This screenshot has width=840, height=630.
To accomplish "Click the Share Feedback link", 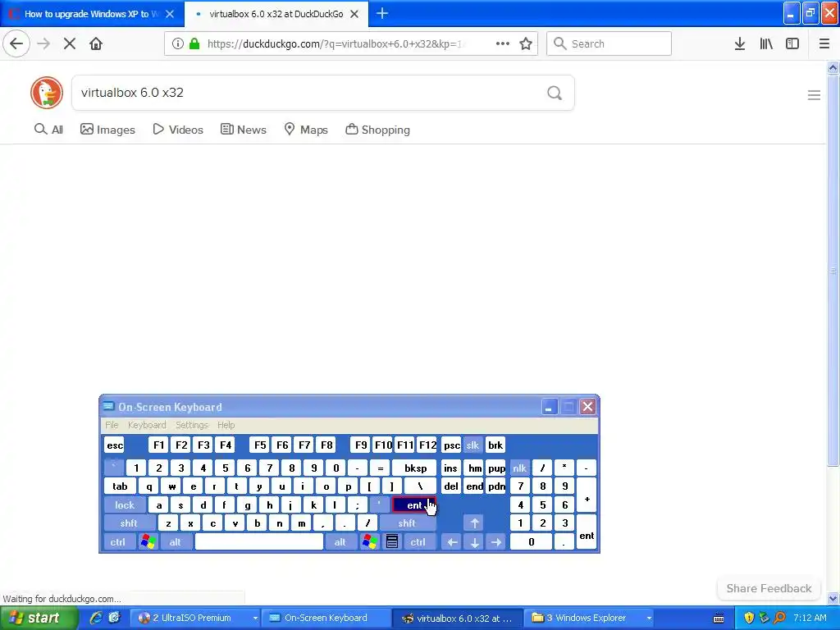I will [769, 588].
